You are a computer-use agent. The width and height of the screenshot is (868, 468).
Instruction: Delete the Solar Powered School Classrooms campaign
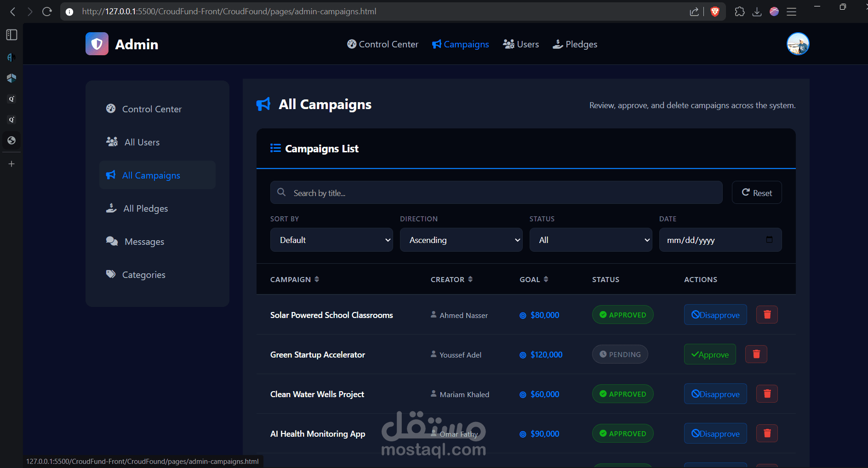(767, 315)
